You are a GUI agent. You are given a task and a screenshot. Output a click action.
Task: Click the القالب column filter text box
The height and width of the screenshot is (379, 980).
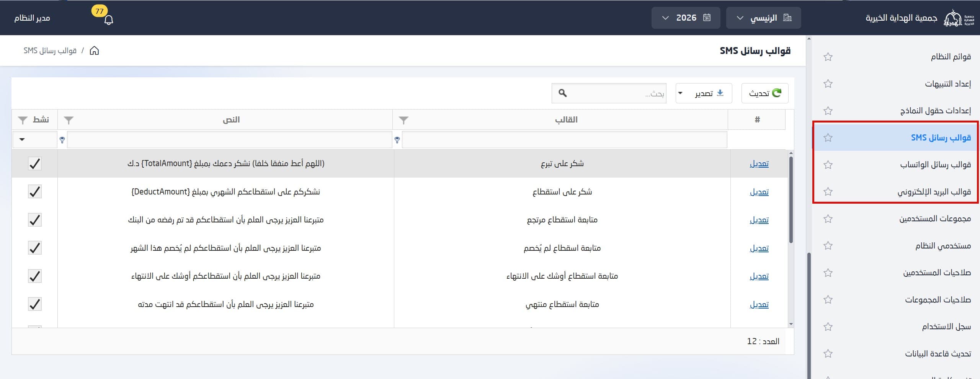tap(564, 140)
